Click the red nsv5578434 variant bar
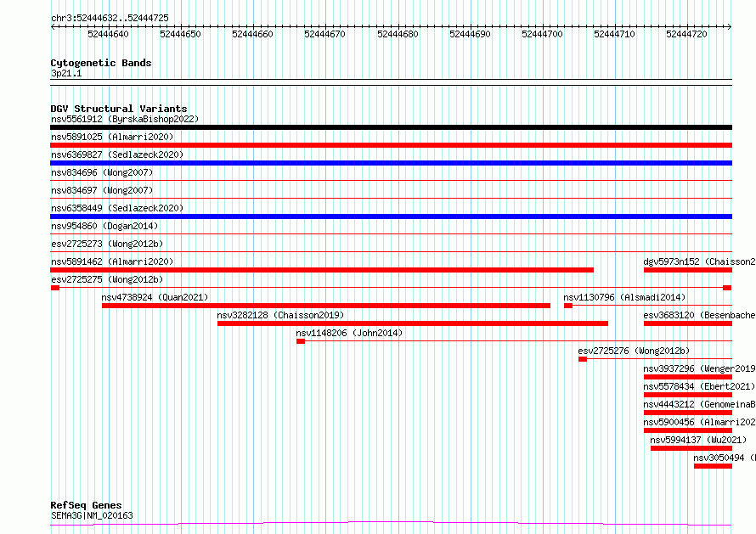The image size is (756, 534). (688, 396)
